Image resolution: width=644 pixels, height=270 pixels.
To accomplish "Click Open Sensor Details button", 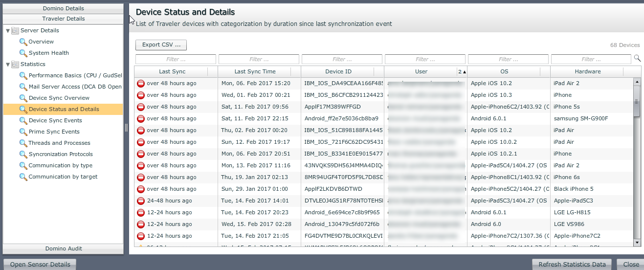I will pyautogui.click(x=40, y=265).
